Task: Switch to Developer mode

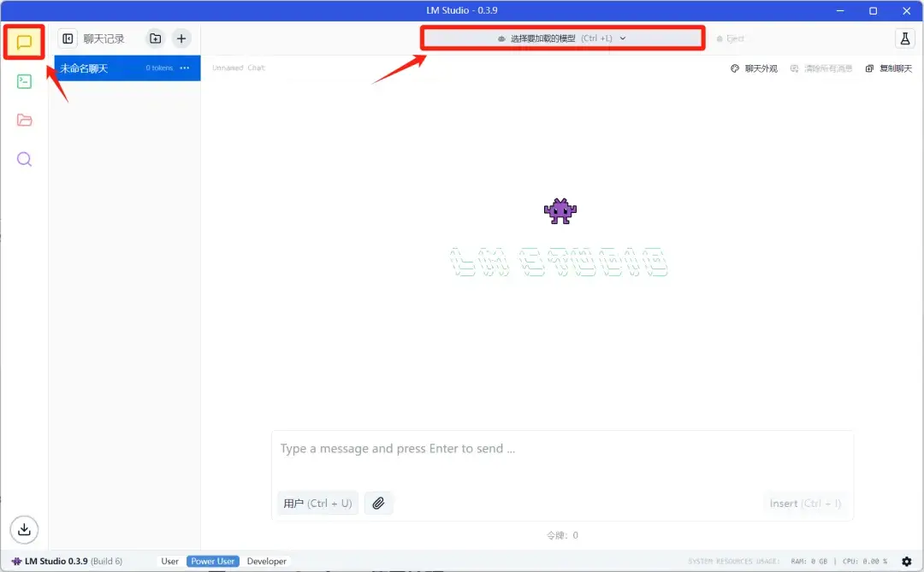Action: [x=266, y=562]
